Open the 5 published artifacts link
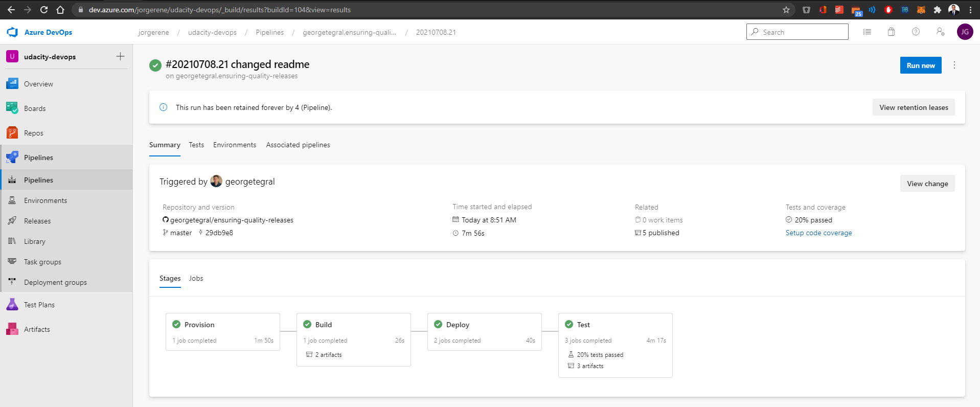Image resolution: width=980 pixels, height=407 pixels. [x=661, y=233]
